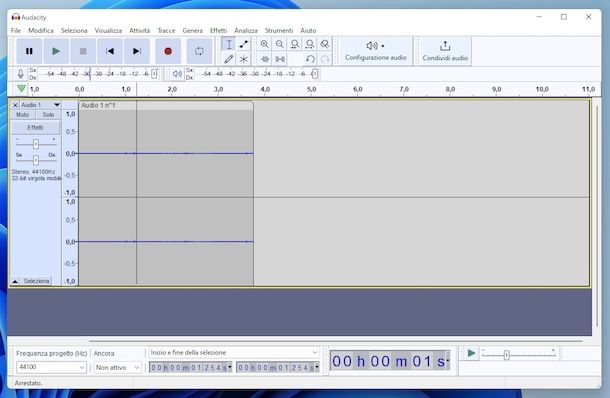This screenshot has height=398, width=610.
Task: Open Inizio e fine della selezione dropdown
Action: tap(233, 352)
